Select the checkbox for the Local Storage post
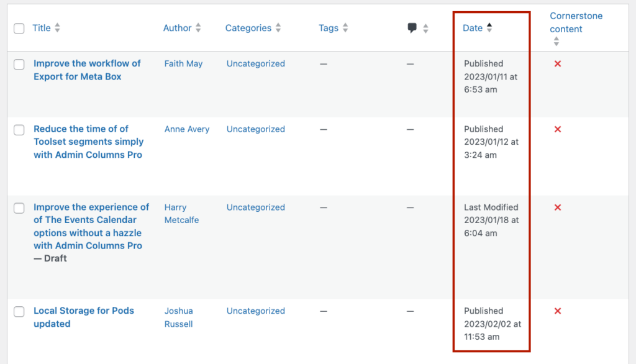This screenshot has height=364, width=636. tap(19, 311)
